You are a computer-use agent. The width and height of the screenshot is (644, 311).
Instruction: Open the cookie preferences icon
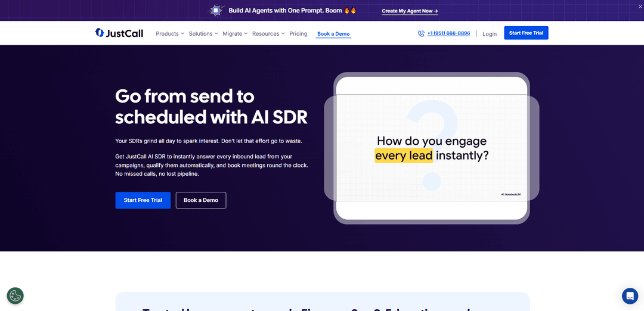point(15,296)
